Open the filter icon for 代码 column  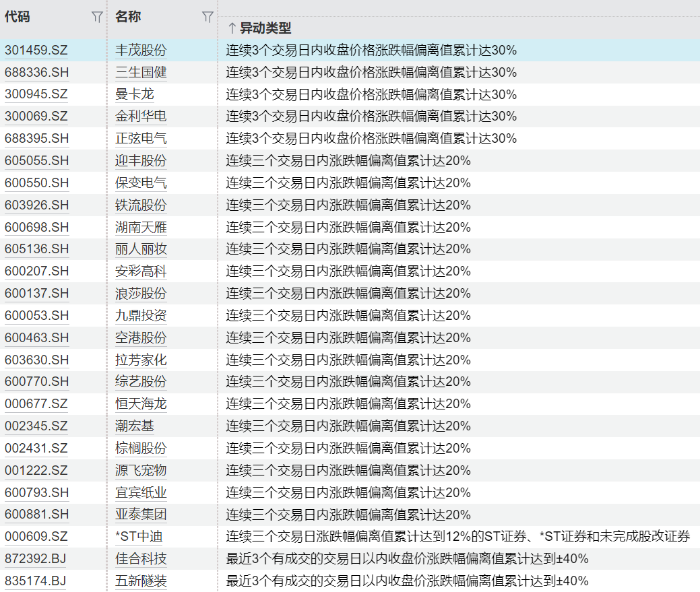point(97,17)
